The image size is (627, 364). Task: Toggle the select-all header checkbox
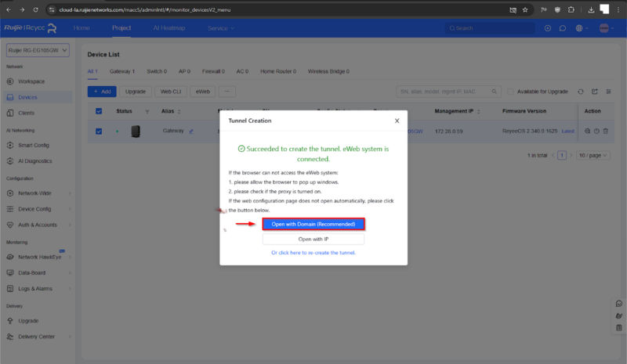click(x=99, y=111)
